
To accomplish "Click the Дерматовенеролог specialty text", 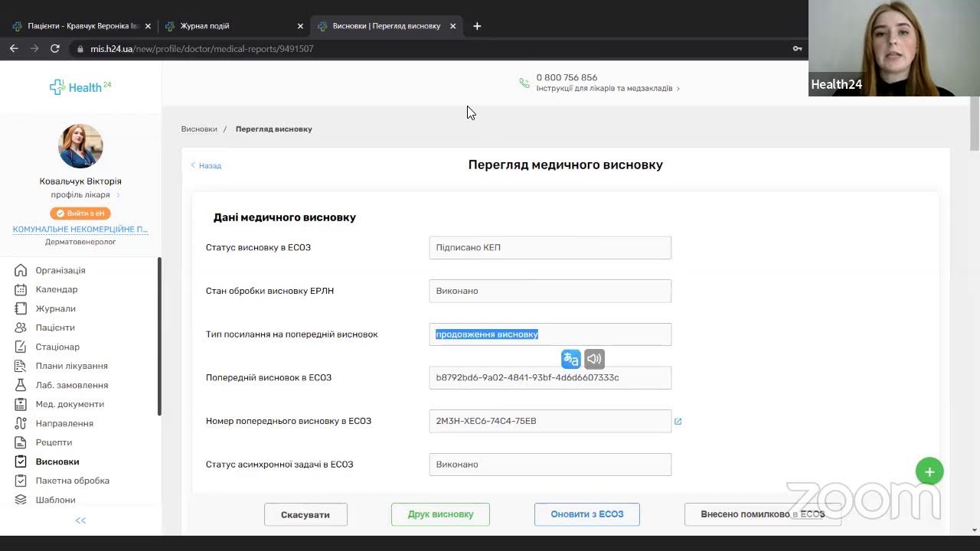I will click(80, 242).
